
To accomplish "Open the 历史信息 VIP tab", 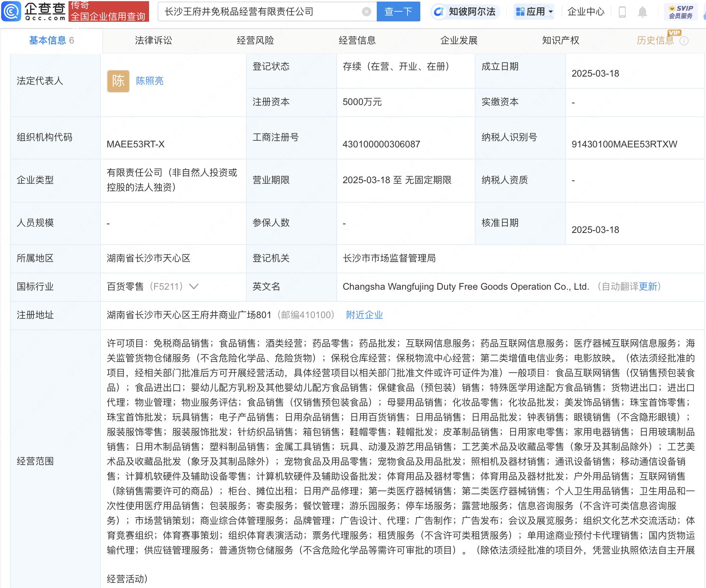I will pos(655,40).
